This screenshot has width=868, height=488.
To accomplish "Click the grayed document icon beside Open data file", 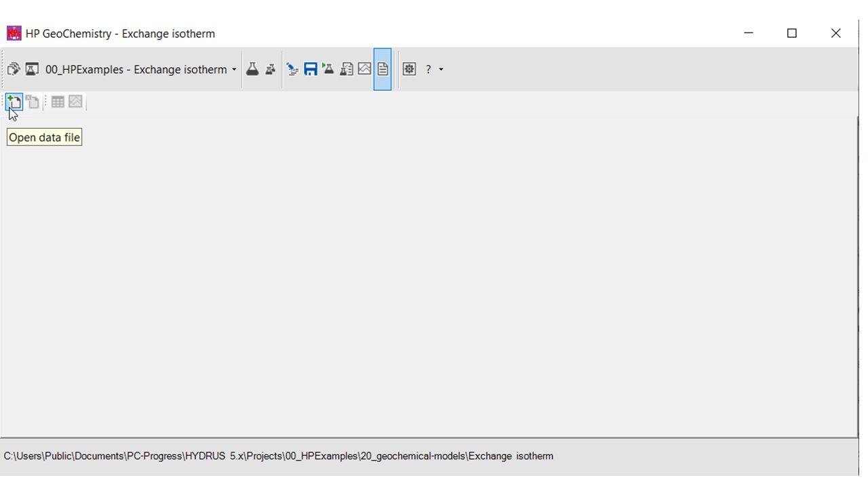I will coord(33,102).
